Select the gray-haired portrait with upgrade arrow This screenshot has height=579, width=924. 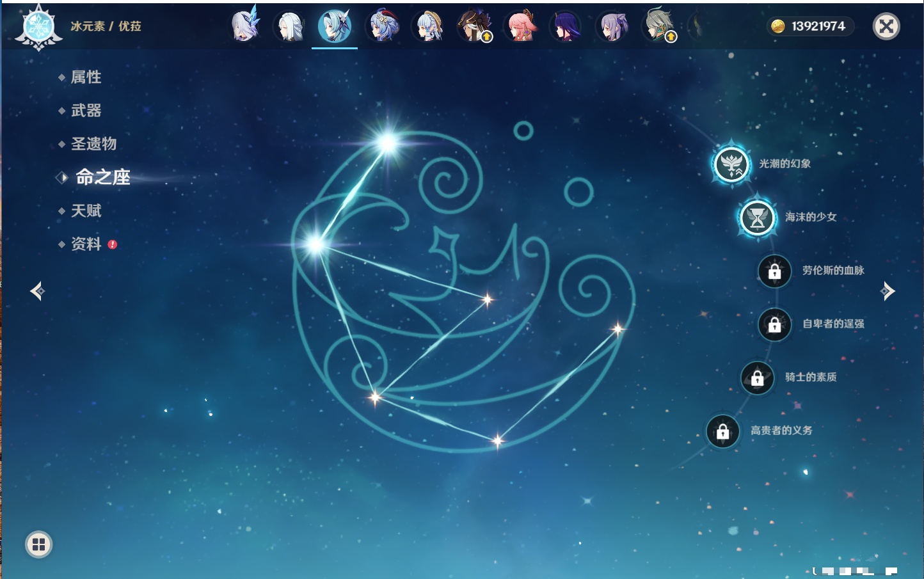click(658, 26)
